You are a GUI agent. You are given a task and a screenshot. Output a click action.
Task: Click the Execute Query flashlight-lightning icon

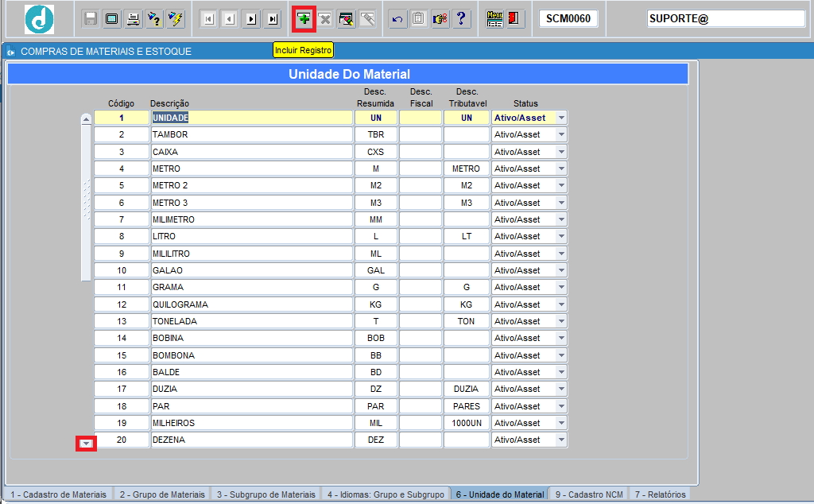(x=176, y=19)
